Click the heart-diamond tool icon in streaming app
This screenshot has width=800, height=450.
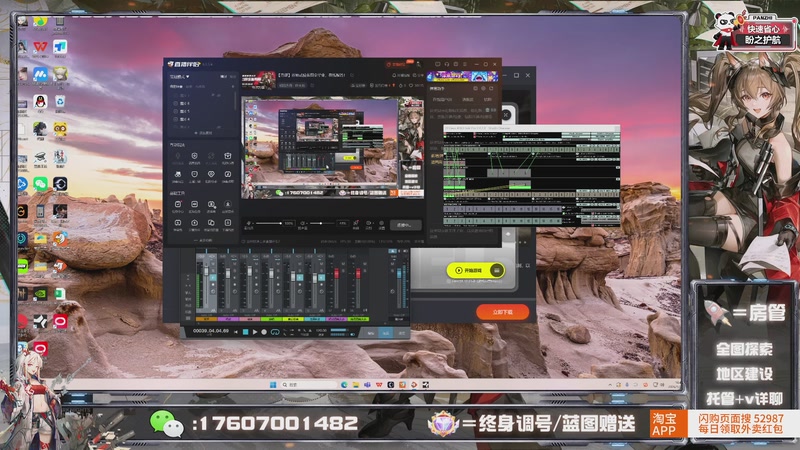pyautogui.click(x=211, y=174)
